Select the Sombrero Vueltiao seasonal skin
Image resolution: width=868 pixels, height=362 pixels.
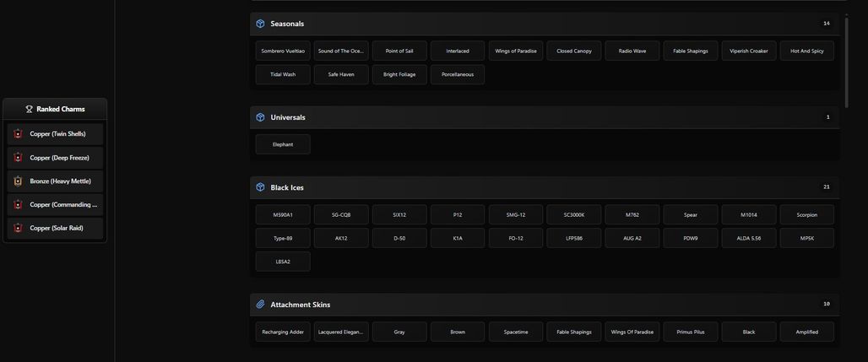pyautogui.click(x=283, y=51)
